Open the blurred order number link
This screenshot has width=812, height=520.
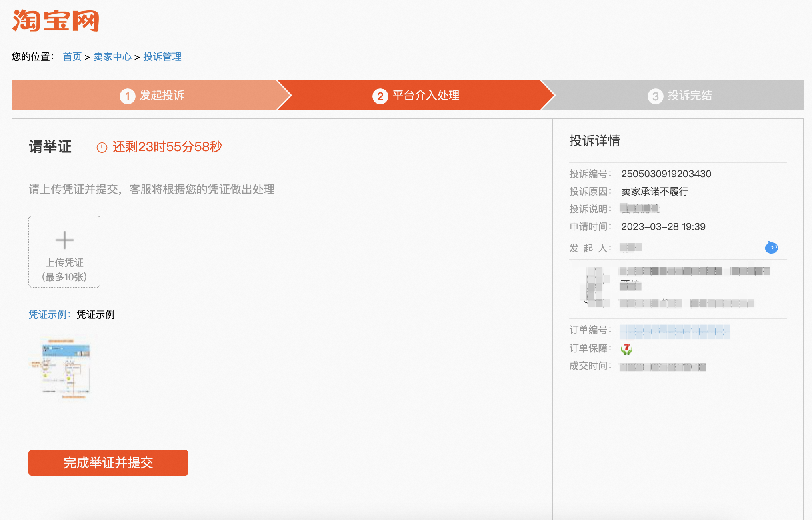[675, 332]
